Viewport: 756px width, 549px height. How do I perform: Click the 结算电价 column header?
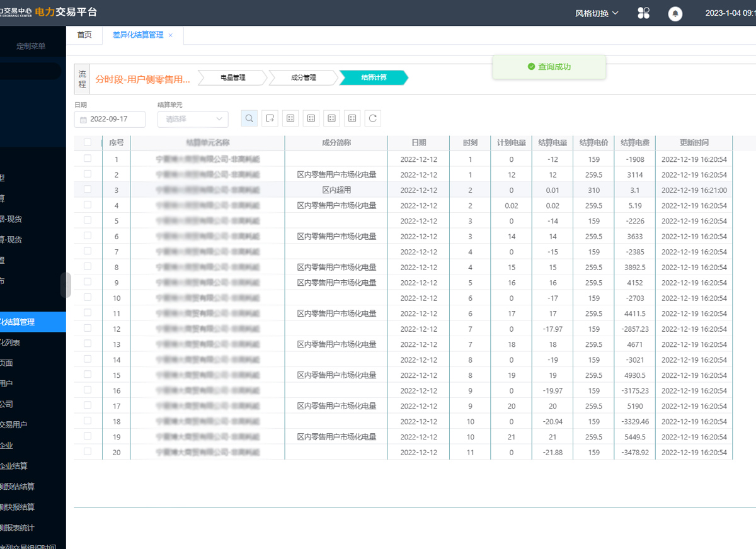(594, 143)
